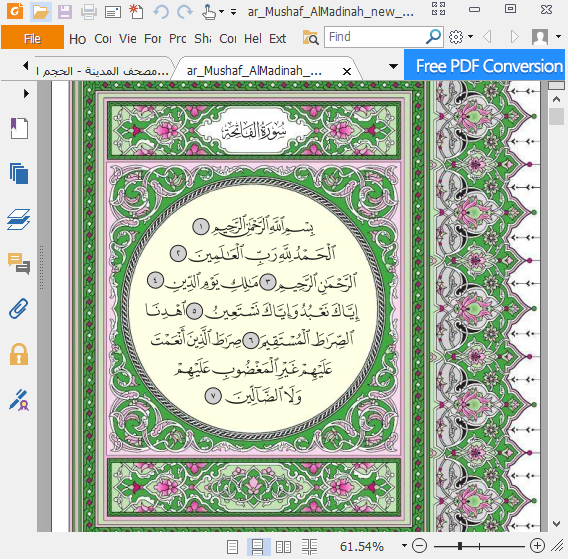568x559 pixels.
Task: Open the Connect ribbon tab
Action: coord(227,38)
